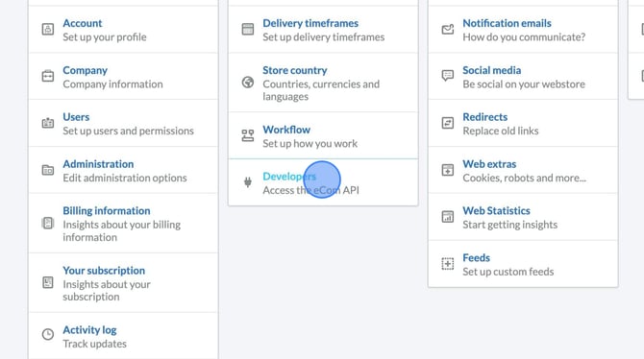This screenshot has height=359, width=644.
Task: Click the Feeds dashed plus icon
Action: [x=448, y=263]
